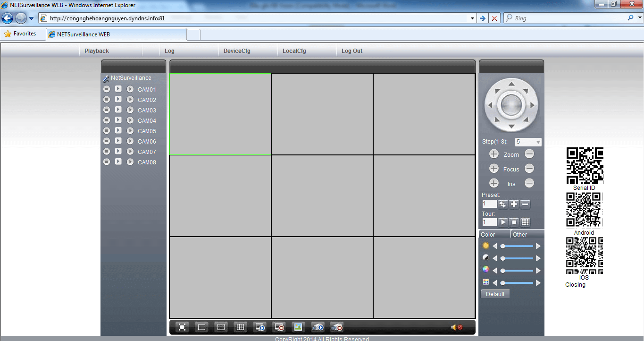
Task: Switch to single-window view layout
Action: point(201,327)
